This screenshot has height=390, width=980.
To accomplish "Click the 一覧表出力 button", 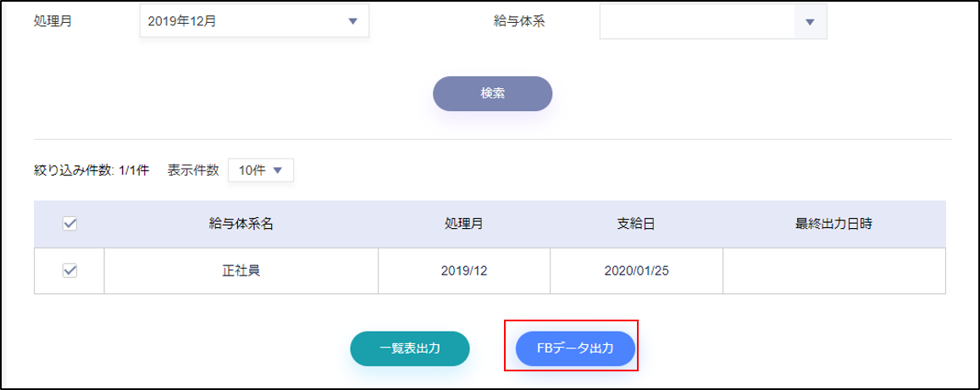I will tap(410, 348).
